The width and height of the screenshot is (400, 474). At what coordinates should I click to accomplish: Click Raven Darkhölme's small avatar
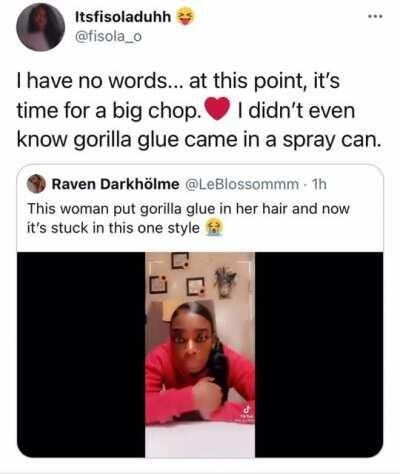coord(36,184)
